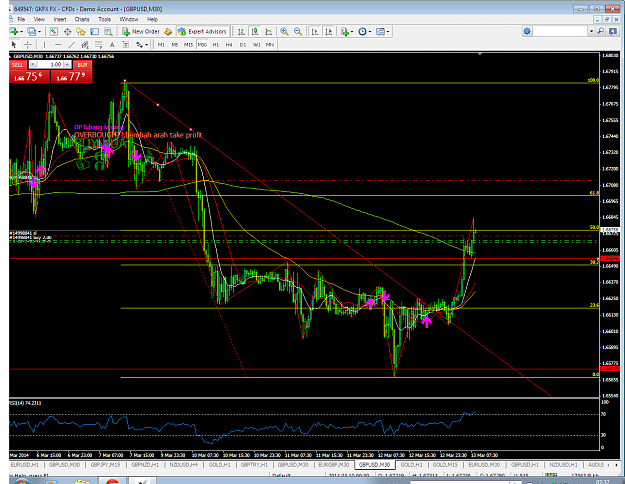This screenshot has height=484, width=625.
Task: Click the search magnifier icon
Action: coord(601,31)
